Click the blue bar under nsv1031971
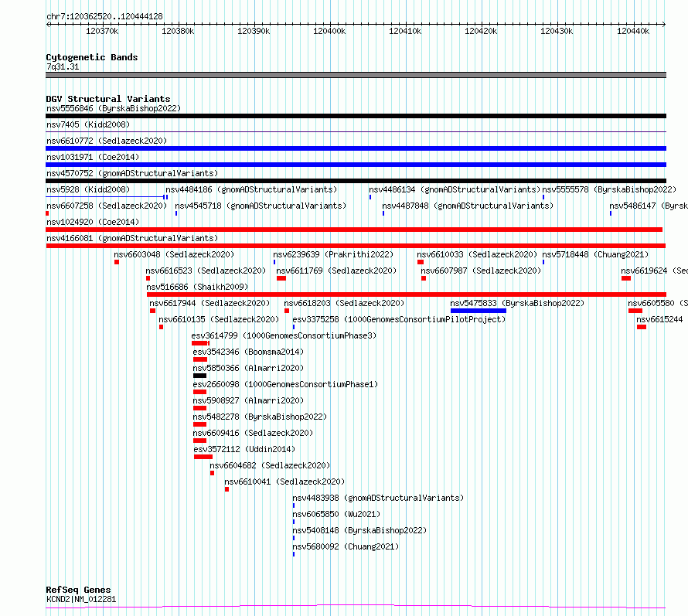Viewport: 688px width, 616px height. [x=356, y=165]
